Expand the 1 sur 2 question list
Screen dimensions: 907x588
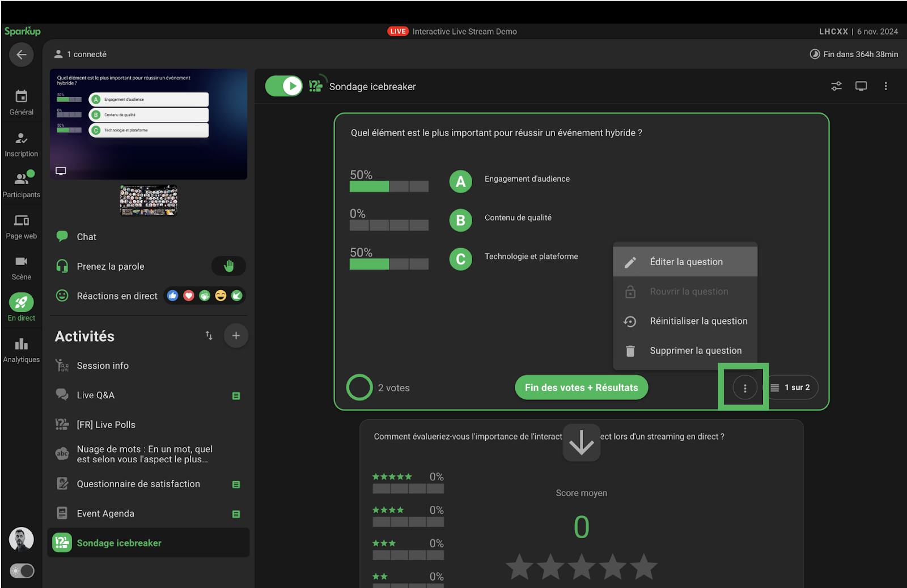click(791, 388)
